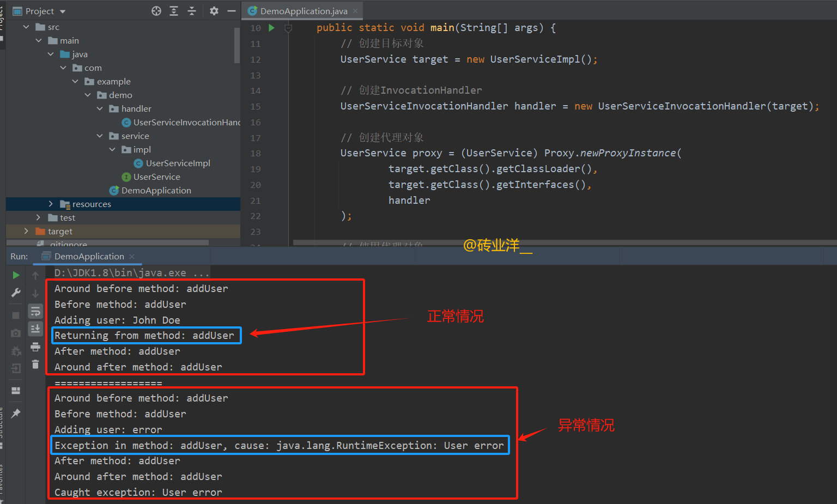Screen dimensions: 837x504
Task: Click the 'Exception in method: addUser' console line
Action: (279, 446)
